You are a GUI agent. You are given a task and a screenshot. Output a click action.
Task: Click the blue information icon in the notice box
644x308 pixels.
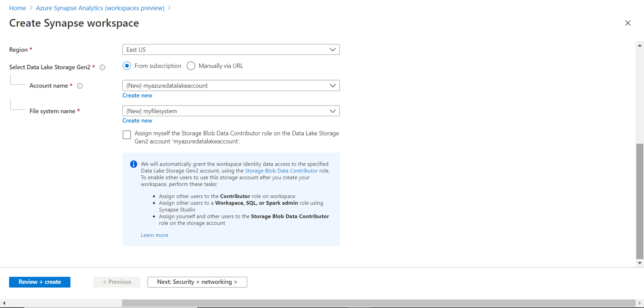point(133,164)
